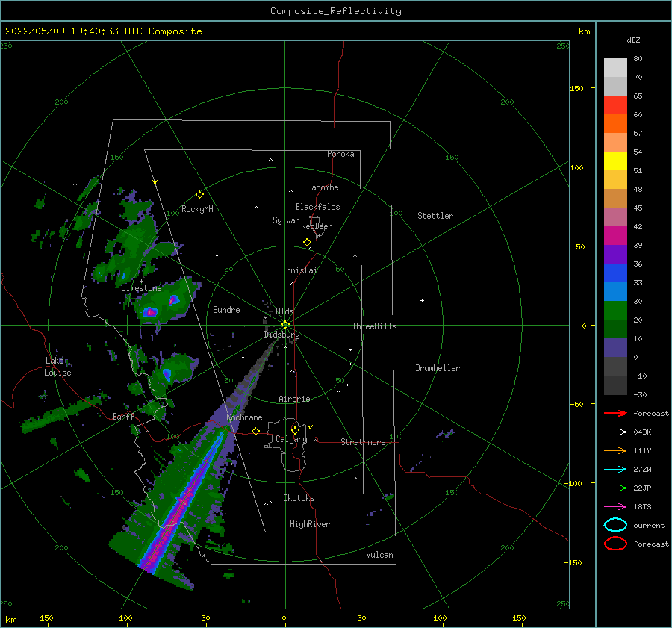Click the Okotoks town label
The height and width of the screenshot is (628, 672).
[299, 498]
